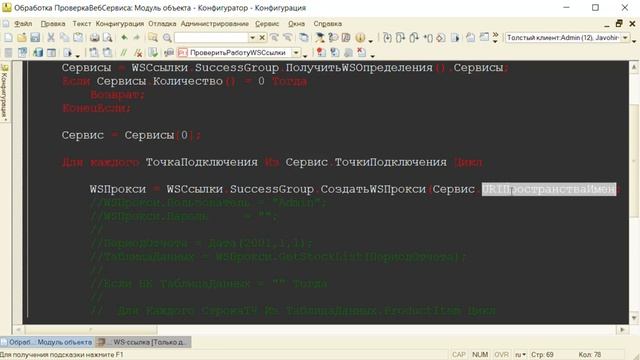Copy selection via the toolbar icon
Screen dimensions: 640x360
[x=64, y=38]
